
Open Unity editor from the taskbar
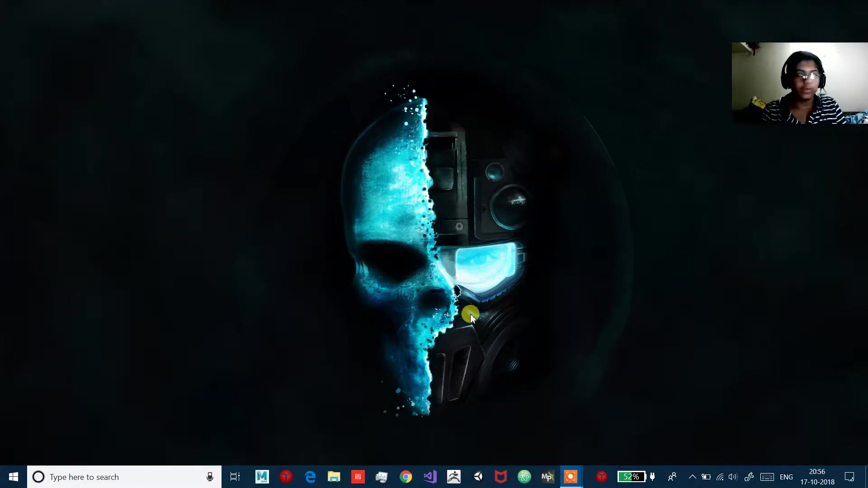coord(478,477)
